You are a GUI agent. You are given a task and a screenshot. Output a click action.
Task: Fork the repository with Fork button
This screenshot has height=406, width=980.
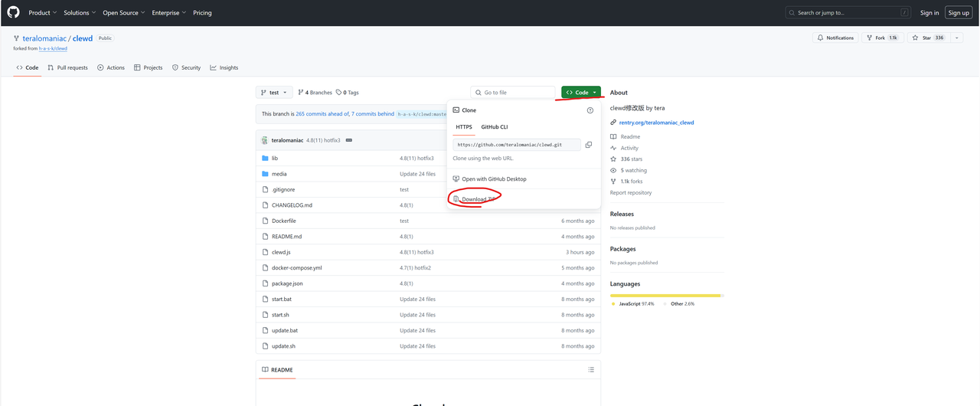coord(883,38)
